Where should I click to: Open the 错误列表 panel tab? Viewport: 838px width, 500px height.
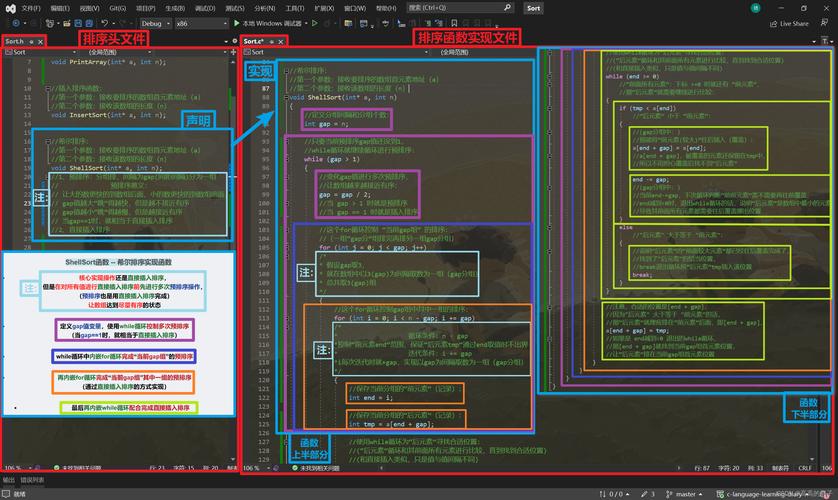pos(33,480)
